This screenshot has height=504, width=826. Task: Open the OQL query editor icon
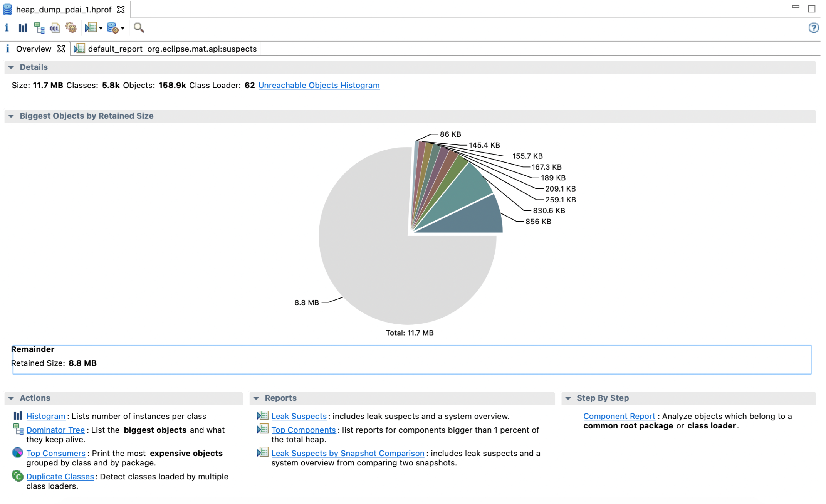(55, 28)
